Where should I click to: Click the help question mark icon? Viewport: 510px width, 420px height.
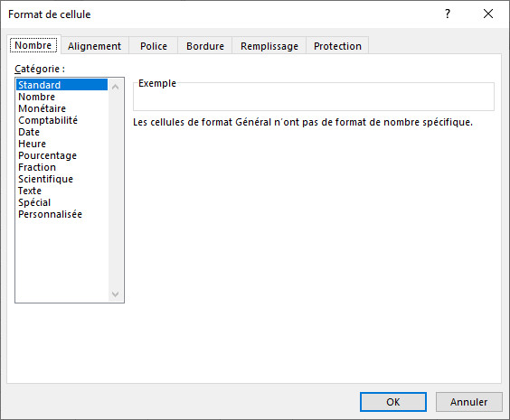coord(448,14)
